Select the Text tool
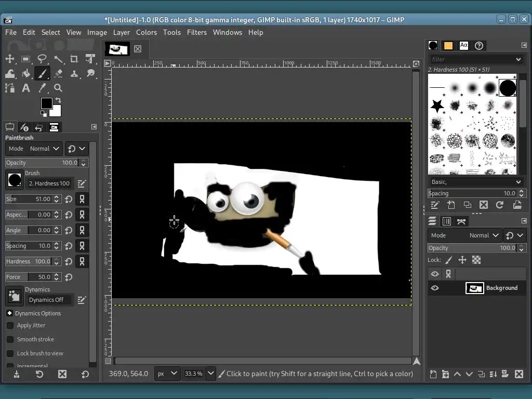The image size is (532, 399). coord(26,88)
